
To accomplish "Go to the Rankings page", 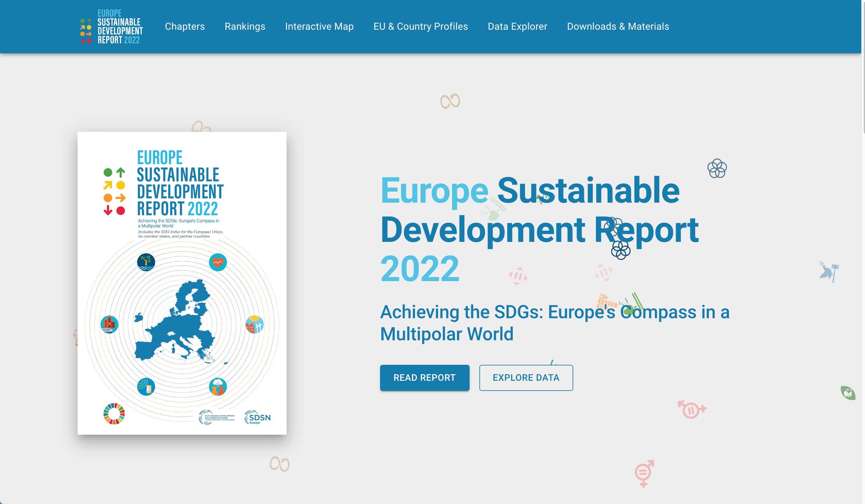I will pos(245,26).
